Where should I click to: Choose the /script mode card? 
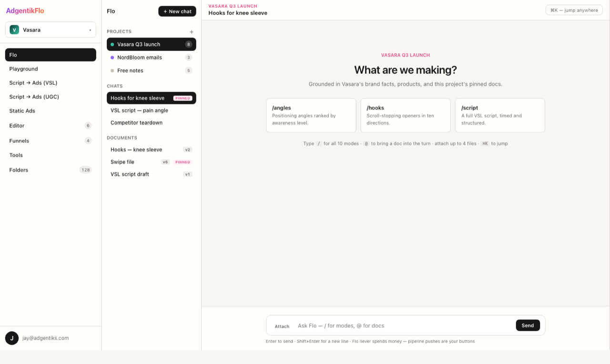(x=500, y=115)
